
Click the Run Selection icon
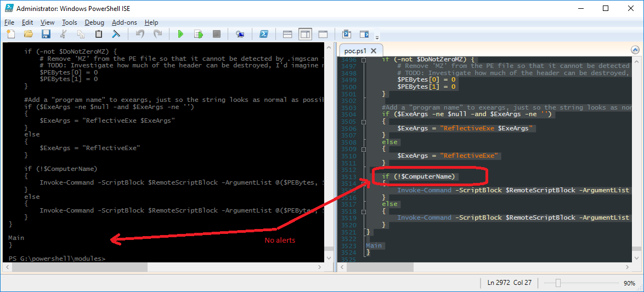(199, 34)
